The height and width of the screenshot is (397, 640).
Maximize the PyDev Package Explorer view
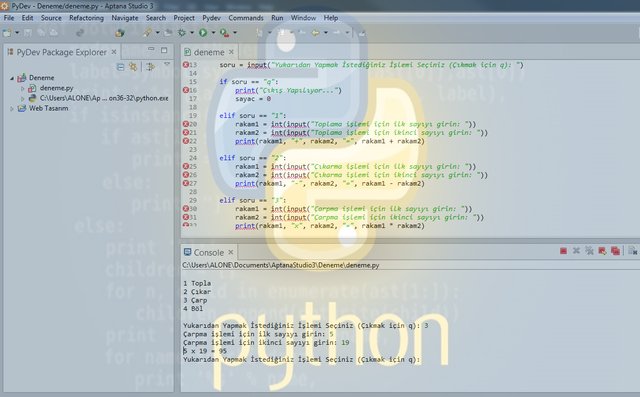(164, 50)
